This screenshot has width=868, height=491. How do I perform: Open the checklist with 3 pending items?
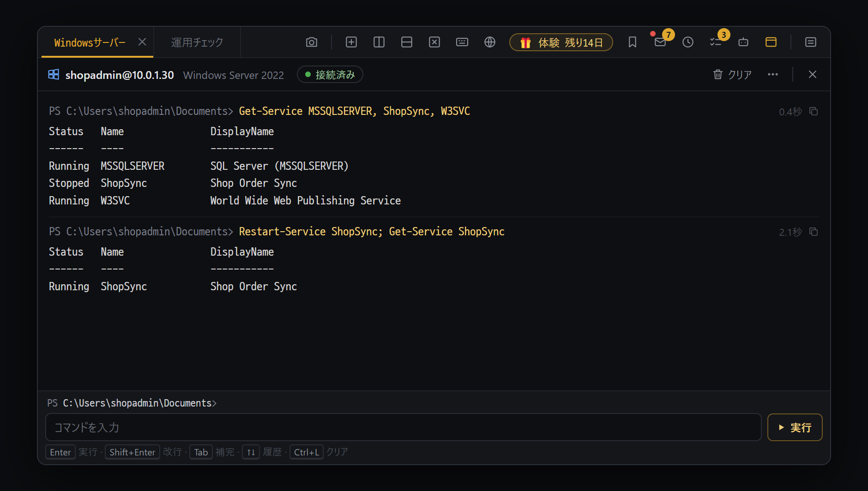[x=716, y=42]
